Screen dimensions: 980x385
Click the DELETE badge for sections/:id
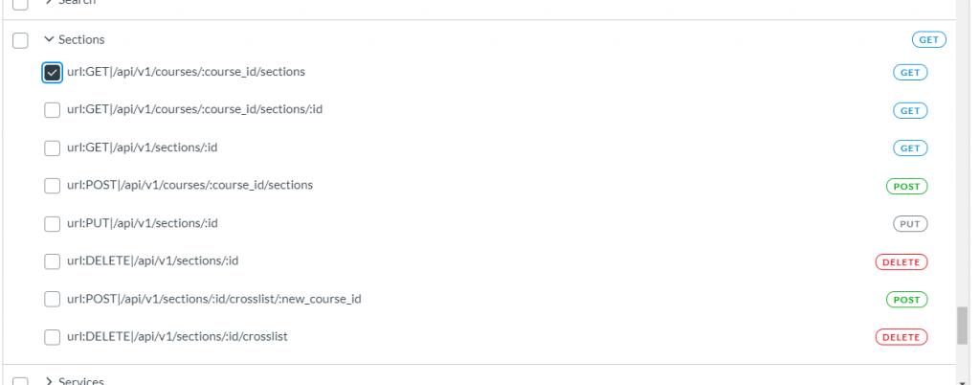[902, 261]
